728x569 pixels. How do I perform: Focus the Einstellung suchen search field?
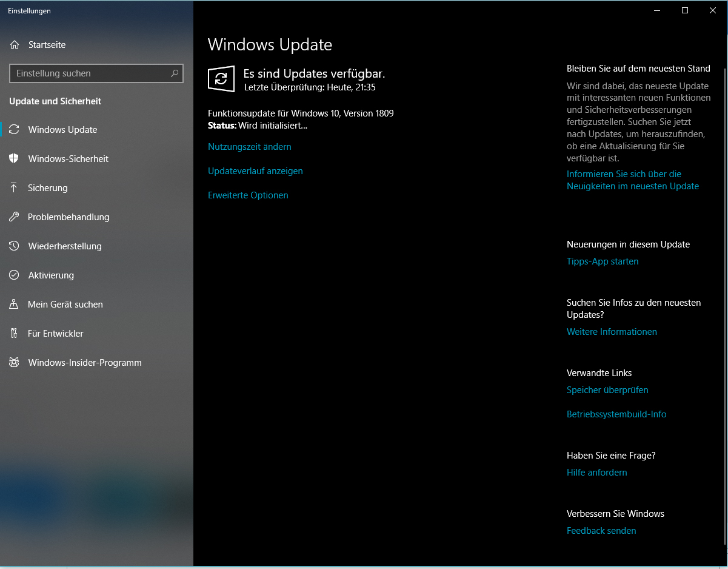coord(96,73)
